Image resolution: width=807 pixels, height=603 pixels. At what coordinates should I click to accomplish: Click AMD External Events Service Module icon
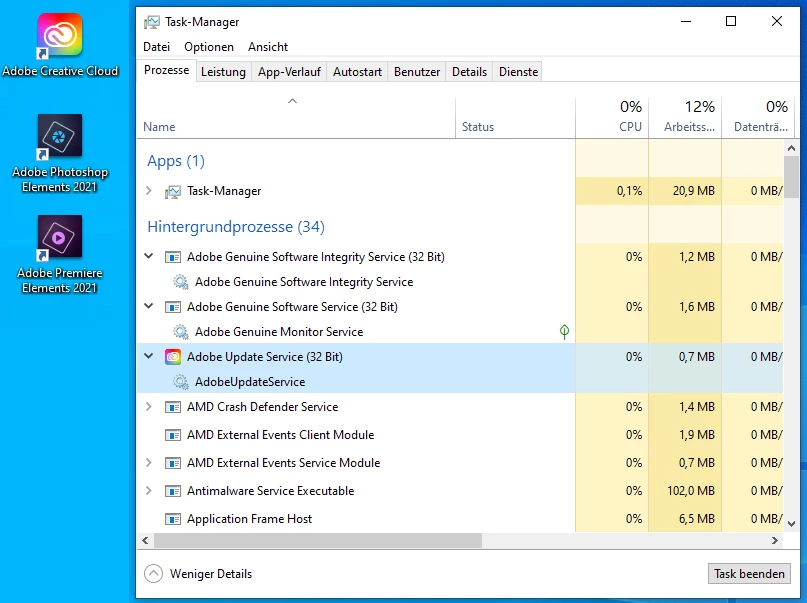tap(173, 463)
